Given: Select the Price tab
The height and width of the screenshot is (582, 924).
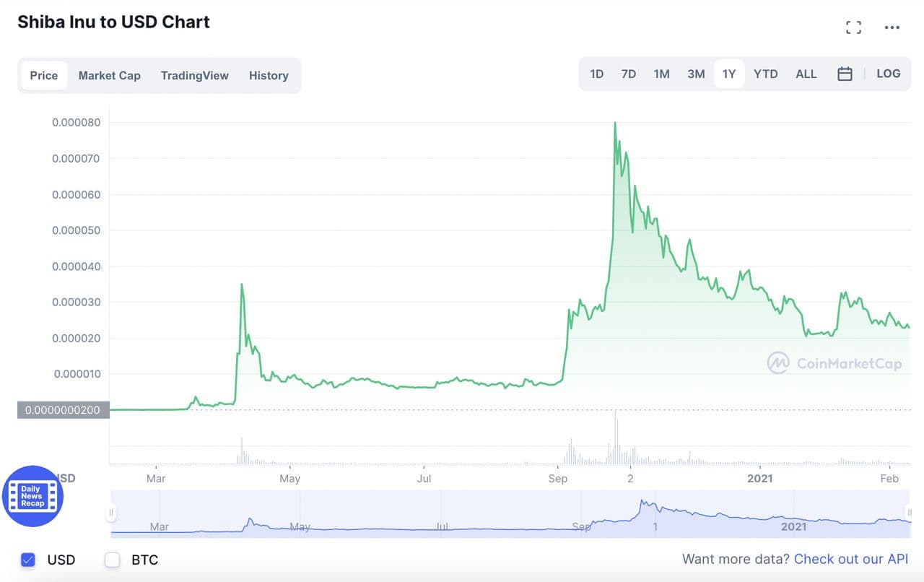Looking at the screenshot, I should tap(44, 75).
